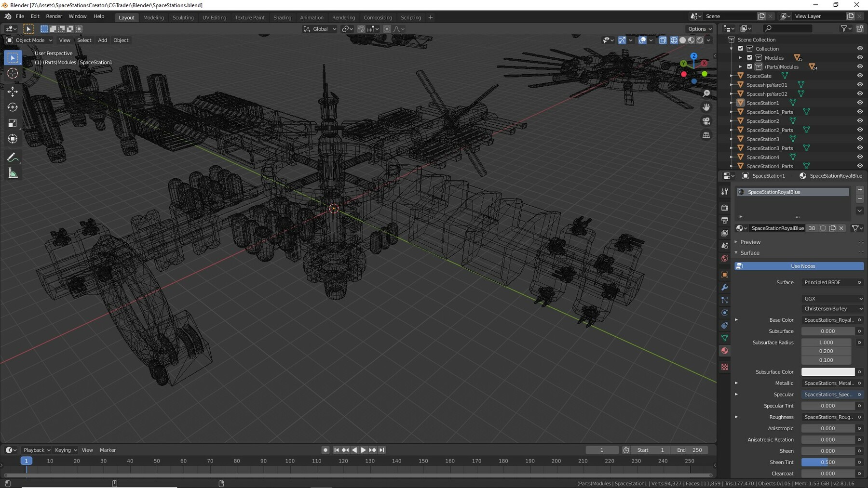
Task: Open the Object Mode dropdown
Action: pyautogui.click(x=29, y=40)
